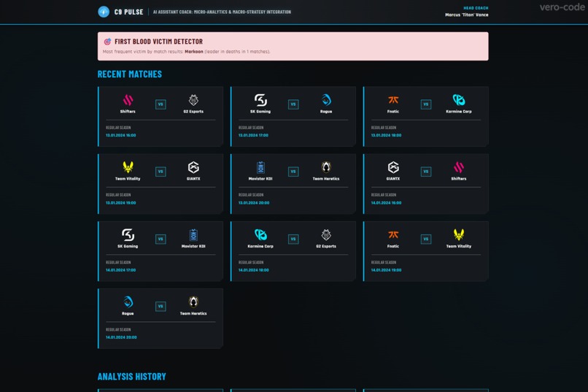The width and height of the screenshot is (588, 392).
Task: Click the First Blood target icon
Action: (x=107, y=42)
